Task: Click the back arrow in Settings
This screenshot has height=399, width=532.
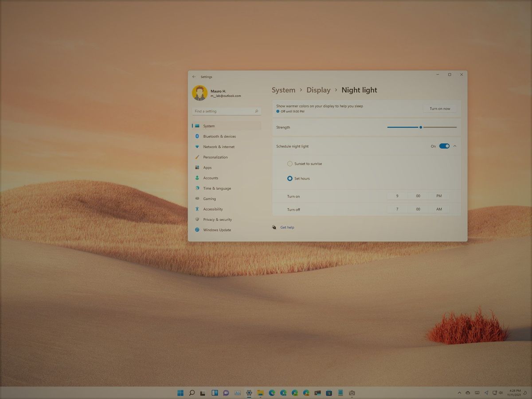Action: [x=194, y=77]
